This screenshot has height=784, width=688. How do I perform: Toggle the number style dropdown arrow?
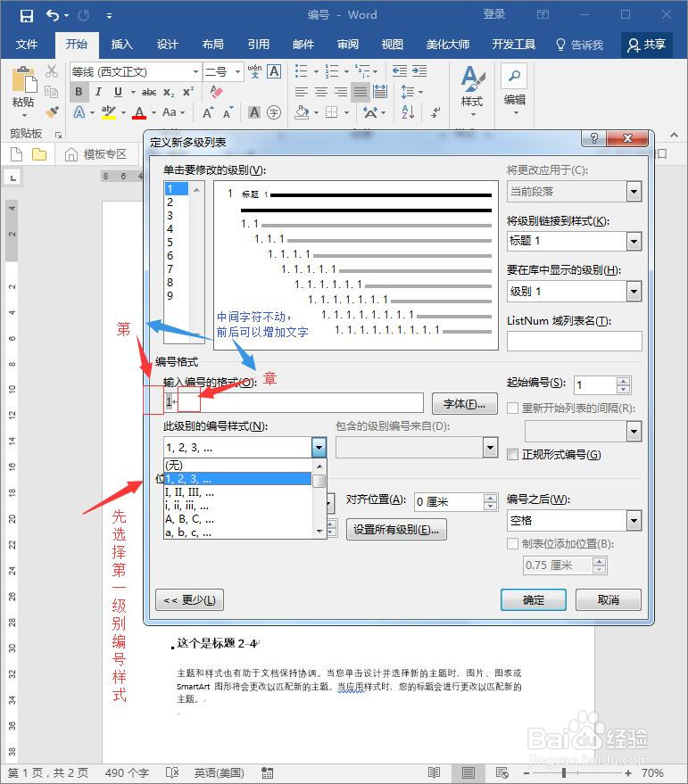click(319, 448)
